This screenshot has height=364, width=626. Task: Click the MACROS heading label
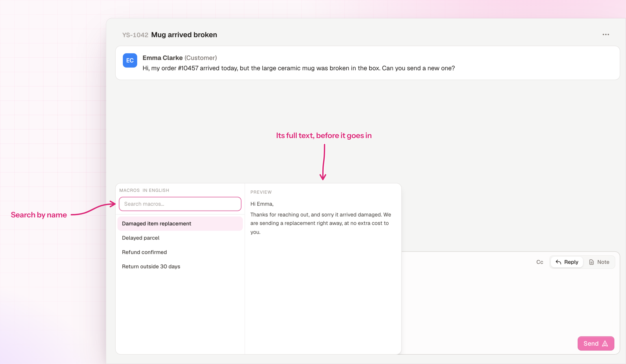coord(129,190)
